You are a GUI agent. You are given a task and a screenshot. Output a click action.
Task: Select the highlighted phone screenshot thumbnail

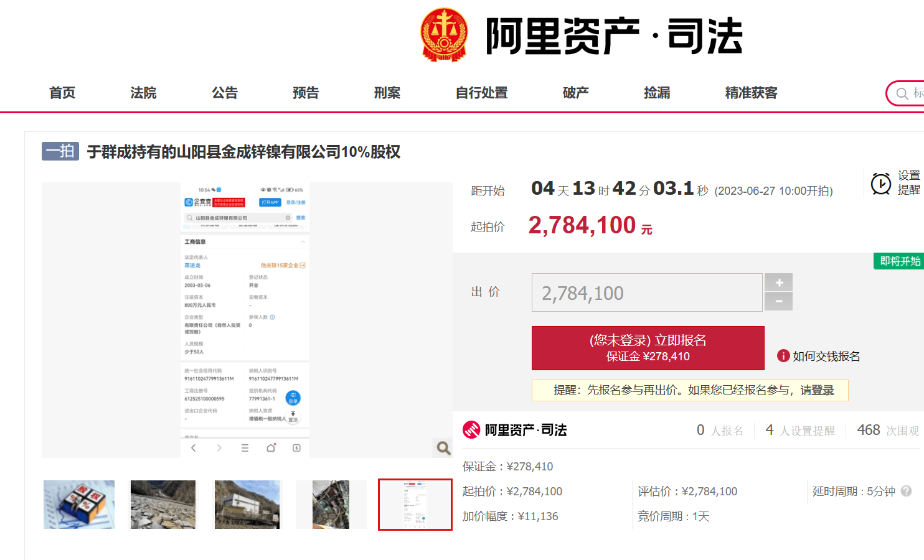click(415, 505)
